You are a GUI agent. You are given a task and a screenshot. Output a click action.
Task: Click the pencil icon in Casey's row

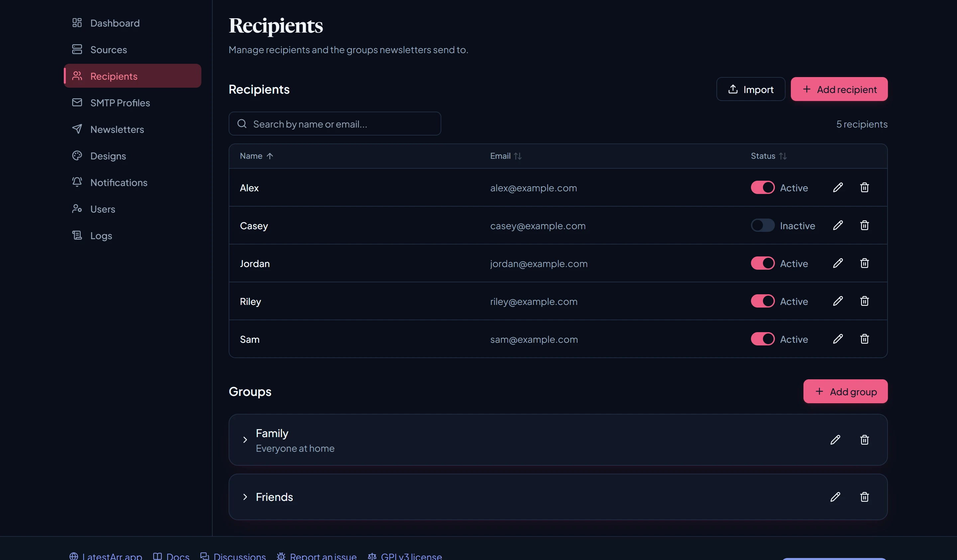[x=838, y=226]
